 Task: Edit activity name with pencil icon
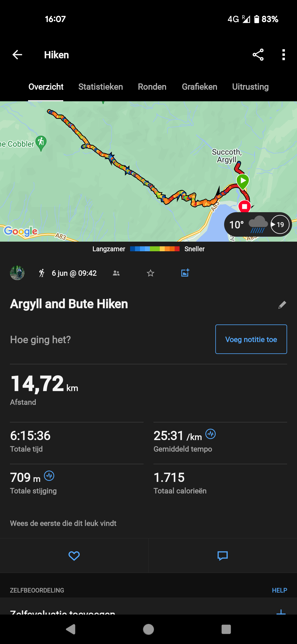pos(282,305)
